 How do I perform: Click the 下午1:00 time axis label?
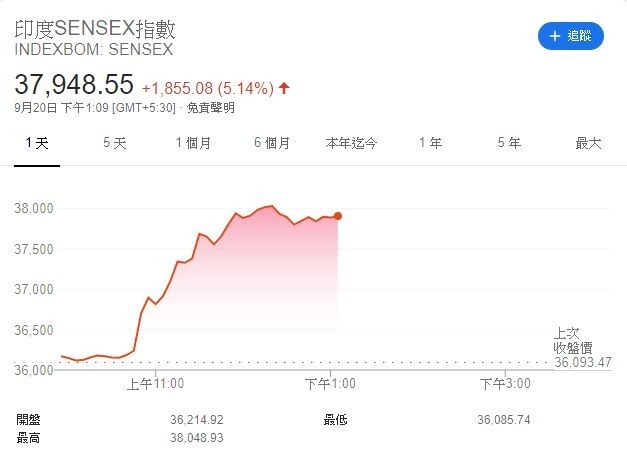tap(330, 384)
